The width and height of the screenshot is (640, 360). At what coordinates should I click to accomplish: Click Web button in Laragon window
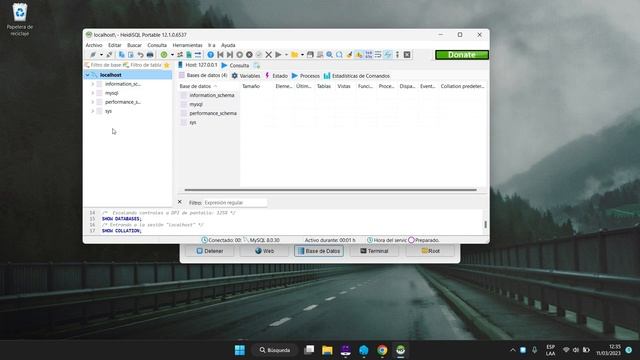[264, 251]
